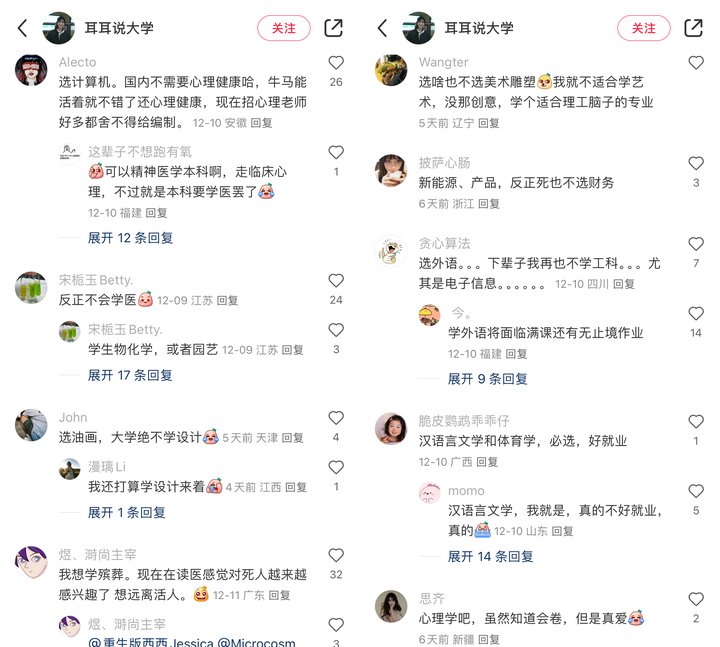The width and height of the screenshot is (720, 647).
Task: Expand 14 replies under 脆皮鹦鹉乖乖仔
Action: point(490,557)
